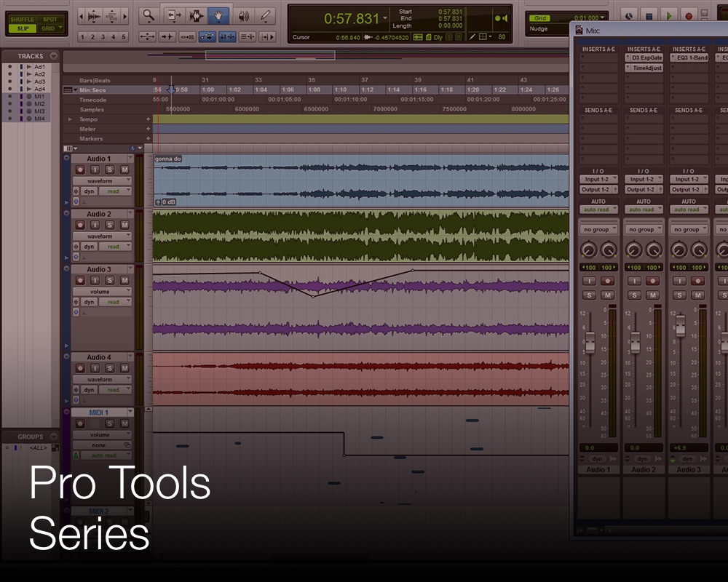Record-enable the Audio 1 track
Screen dimensions: 728x582
80,170
